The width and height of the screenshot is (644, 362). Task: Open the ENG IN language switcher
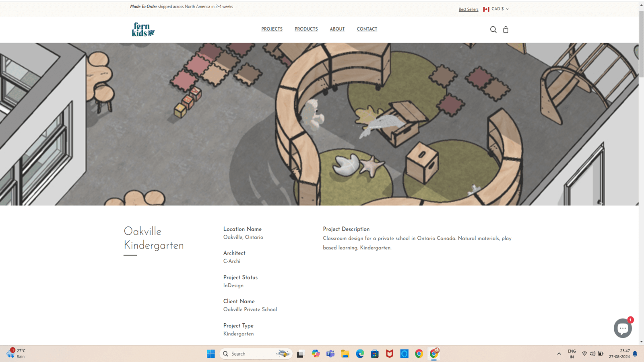click(x=572, y=354)
